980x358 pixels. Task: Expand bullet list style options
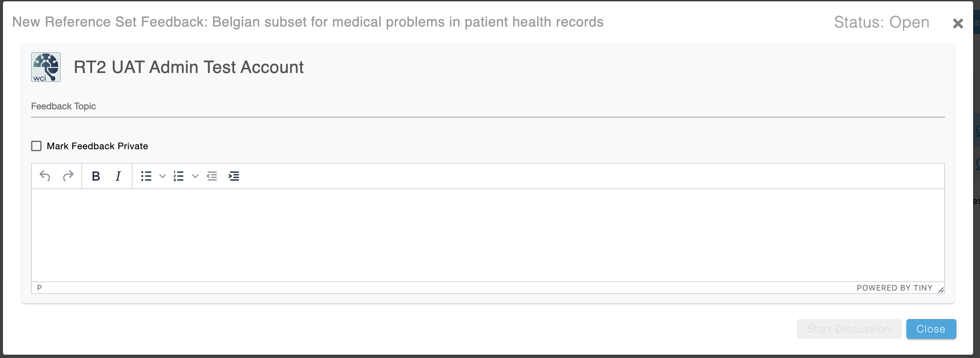(x=163, y=176)
